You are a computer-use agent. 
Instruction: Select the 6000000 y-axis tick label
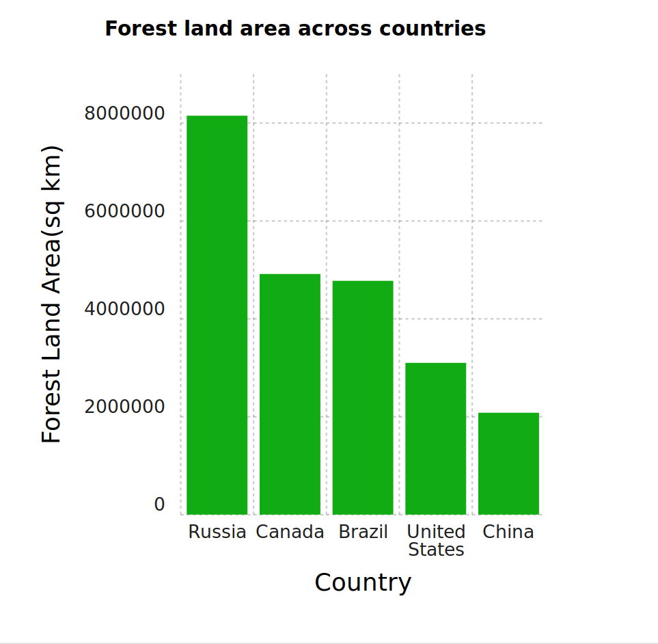[x=124, y=212]
